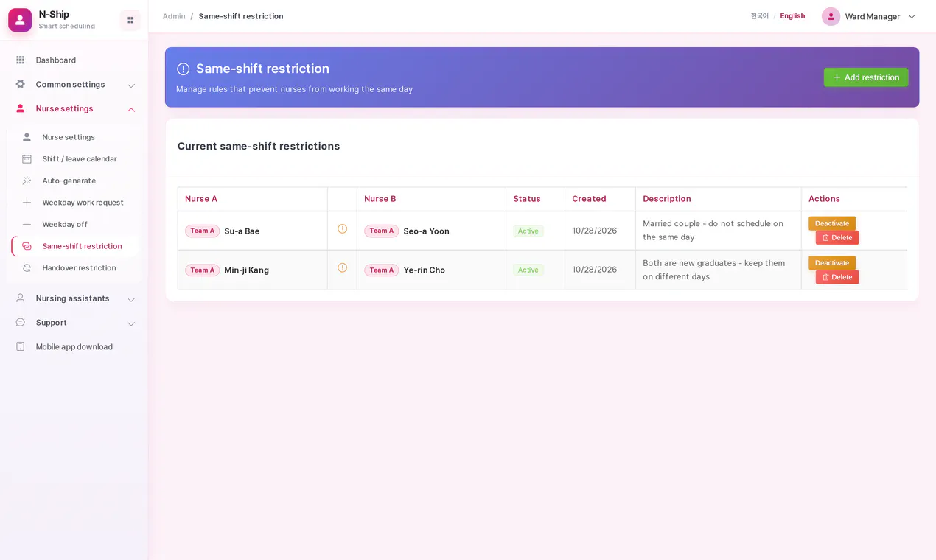The width and height of the screenshot is (936, 560).
Task: Click the Dashboard grid icon
Action: click(x=21, y=60)
